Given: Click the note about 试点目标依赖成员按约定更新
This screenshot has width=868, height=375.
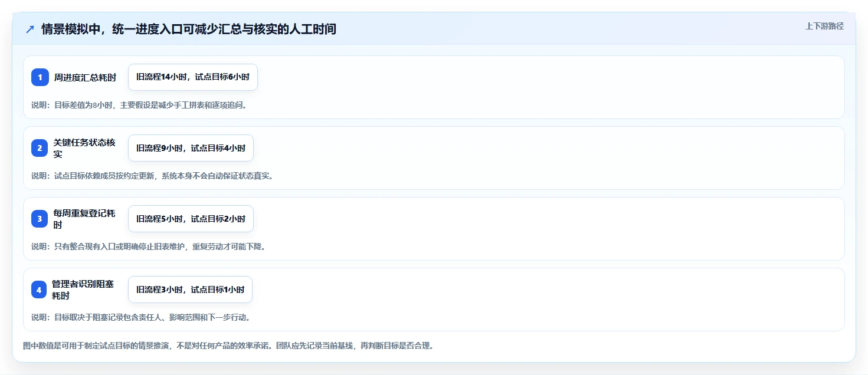Looking at the screenshot, I should pos(152,176).
